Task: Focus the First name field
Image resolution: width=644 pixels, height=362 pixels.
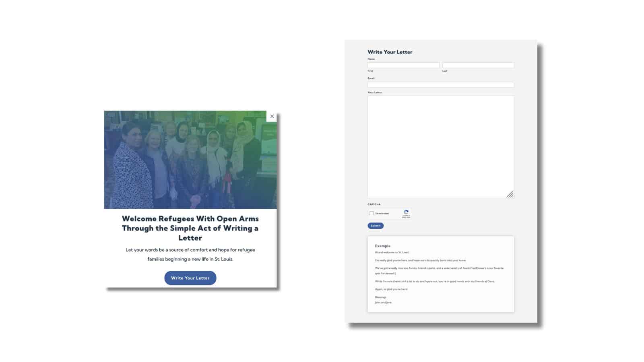Action: [403, 65]
